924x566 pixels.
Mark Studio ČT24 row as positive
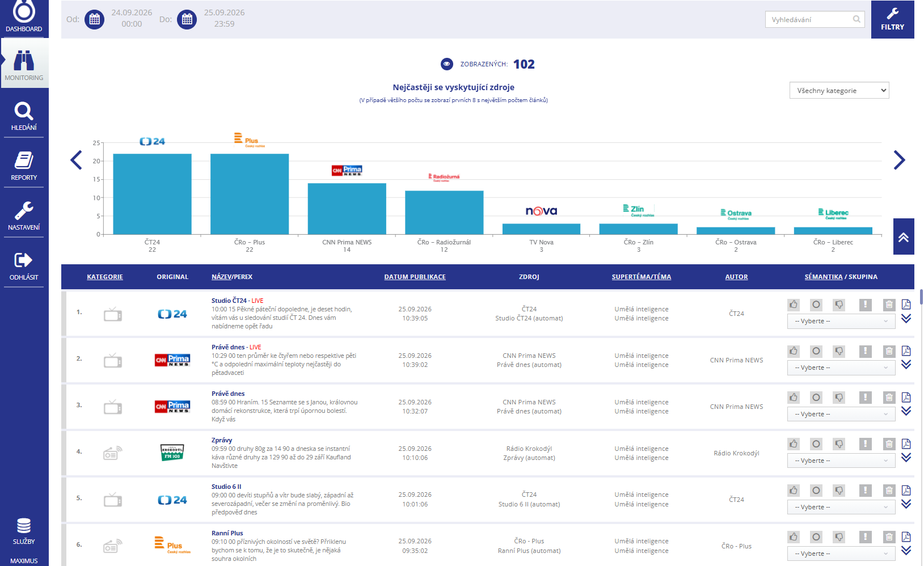[x=794, y=305]
